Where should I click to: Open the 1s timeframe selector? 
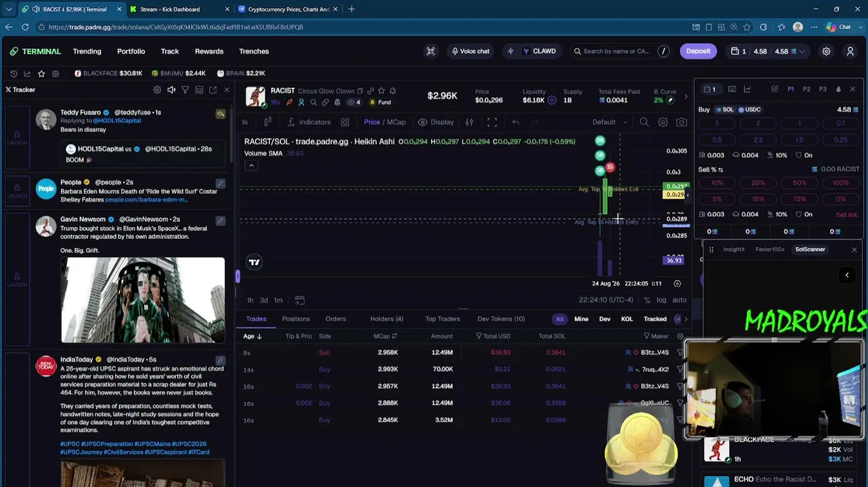point(245,122)
